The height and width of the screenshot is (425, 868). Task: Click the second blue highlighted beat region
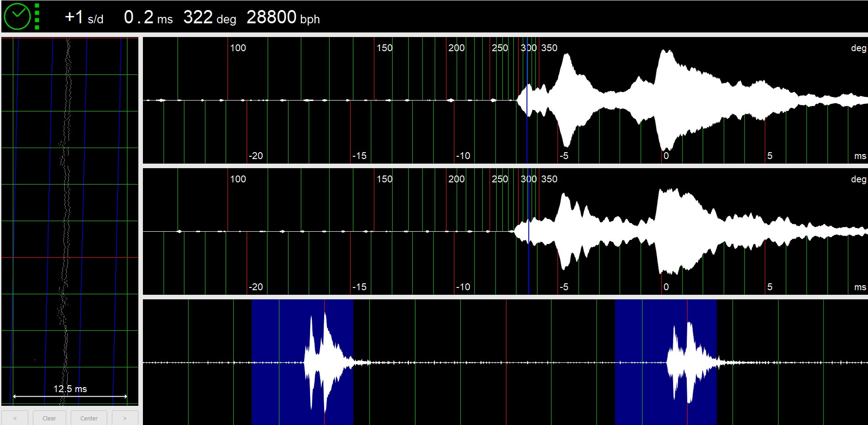666,362
